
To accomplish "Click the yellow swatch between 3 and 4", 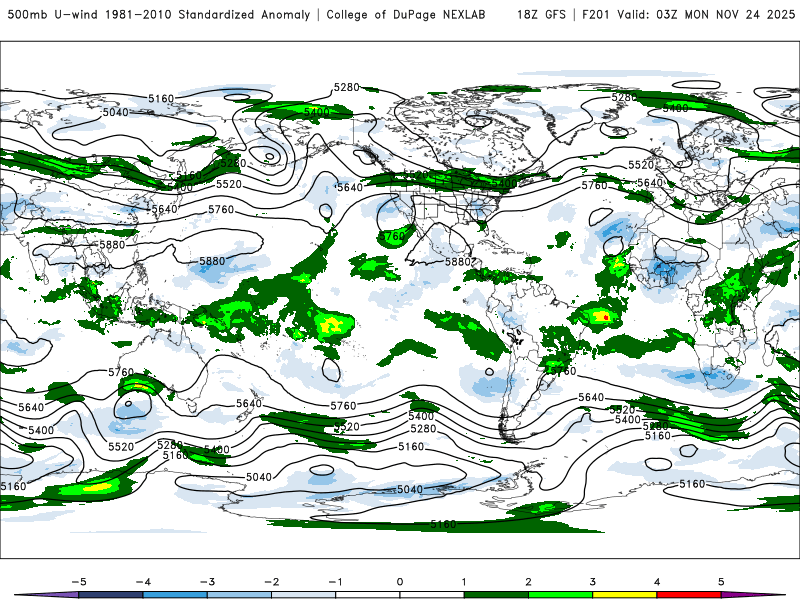I will 624,595.
